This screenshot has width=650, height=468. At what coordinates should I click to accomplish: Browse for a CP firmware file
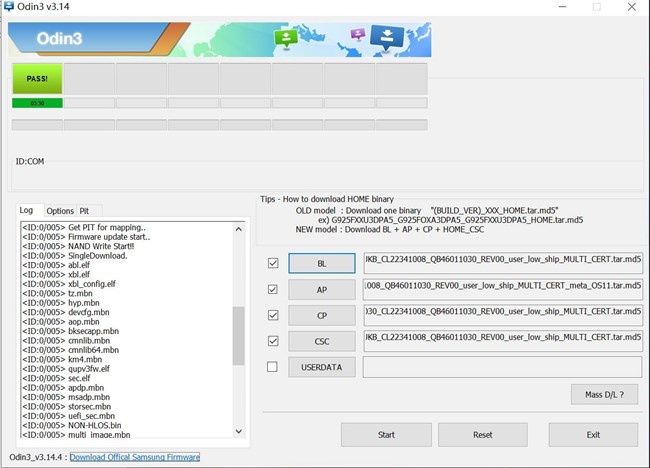tap(322, 315)
